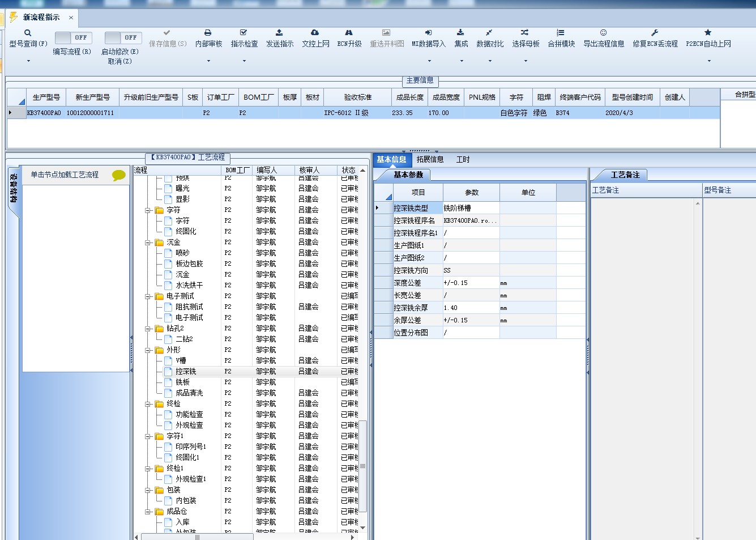
Task: Select the V槽 tree item
Action: click(181, 361)
